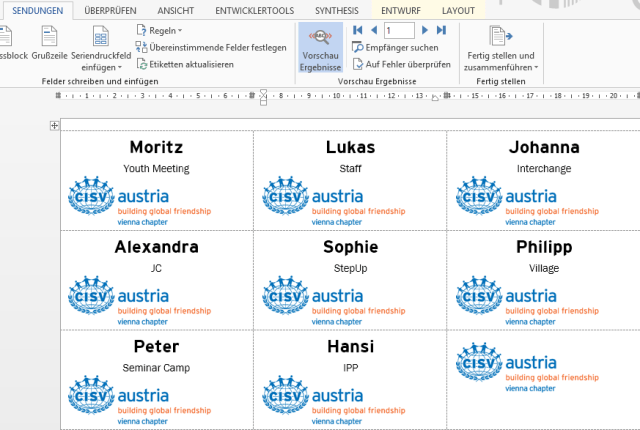
Task: Click the name Lukas
Action: pyautogui.click(x=350, y=147)
